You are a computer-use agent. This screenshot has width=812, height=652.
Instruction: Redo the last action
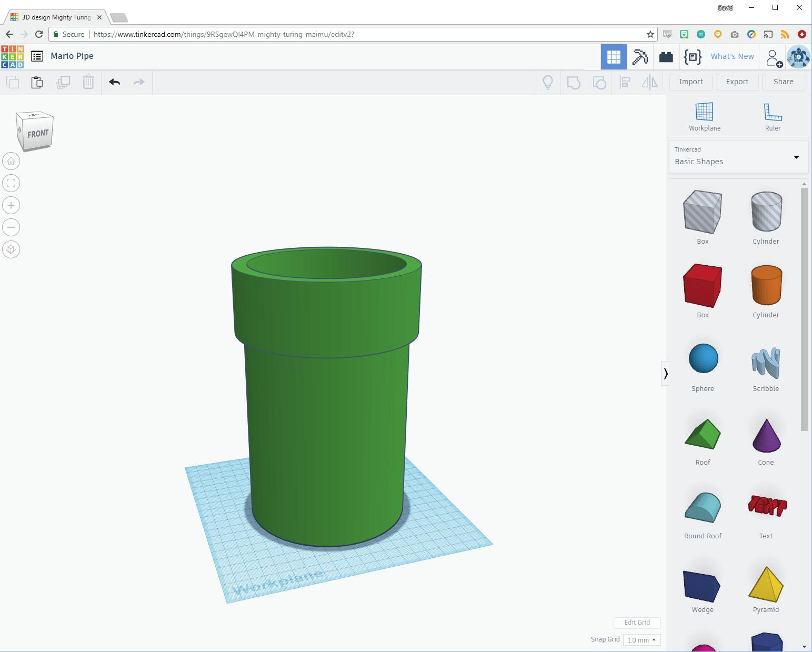[139, 82]
